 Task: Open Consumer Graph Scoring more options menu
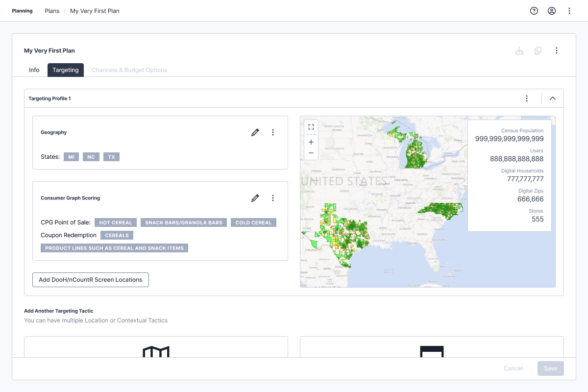point(273,198)
